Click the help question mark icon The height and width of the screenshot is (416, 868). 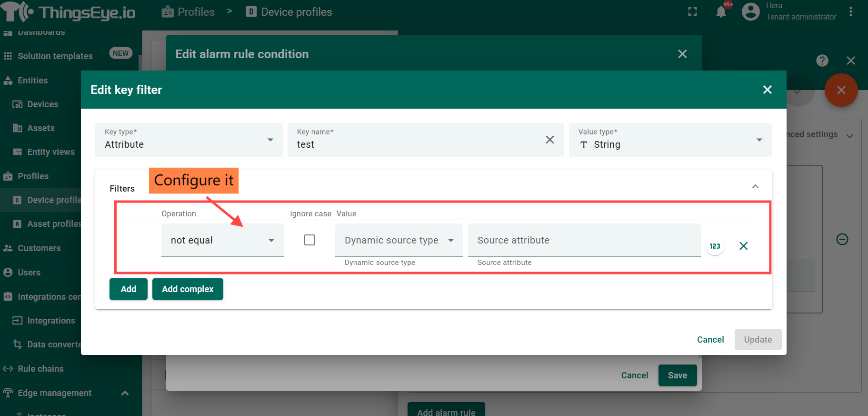(x=822, y=61)
